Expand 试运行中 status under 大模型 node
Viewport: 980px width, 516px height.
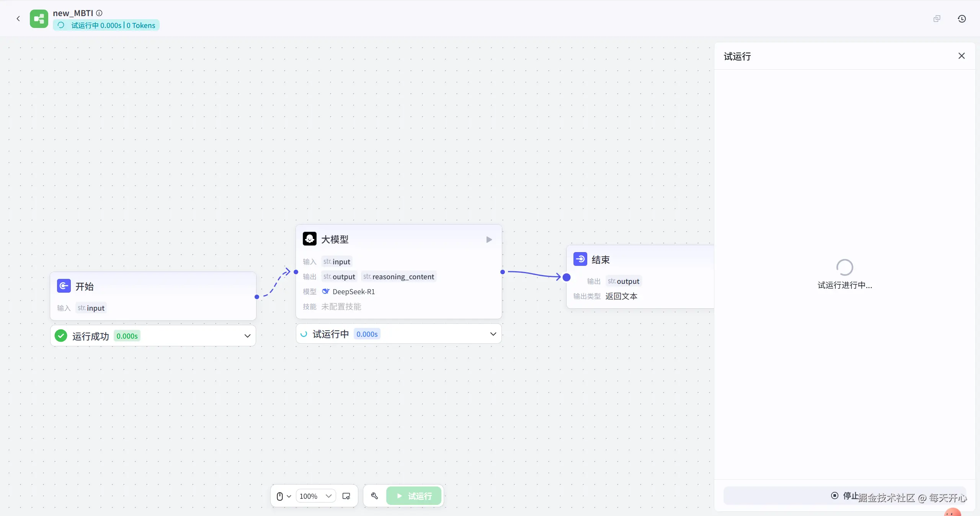[493, 334]
